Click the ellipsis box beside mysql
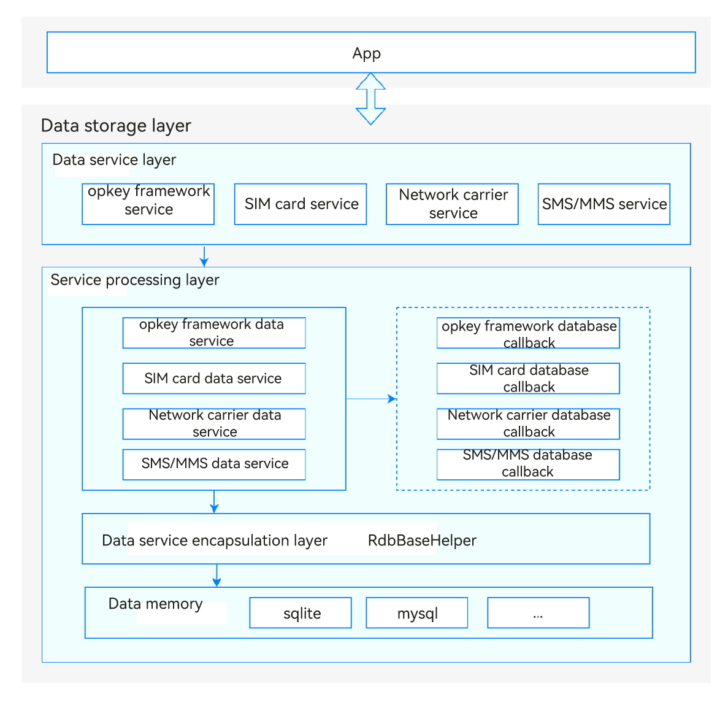This screenshot has height=705, width=728. (538, 613)
